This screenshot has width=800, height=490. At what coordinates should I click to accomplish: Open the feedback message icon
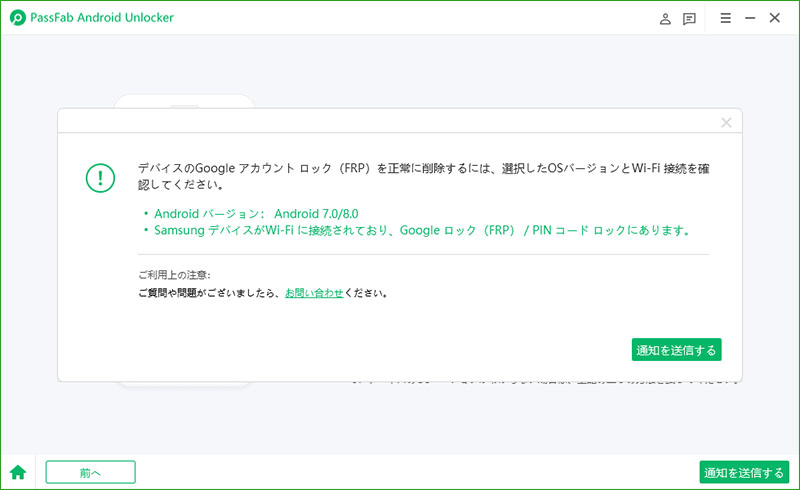click(x=689, y=19)
